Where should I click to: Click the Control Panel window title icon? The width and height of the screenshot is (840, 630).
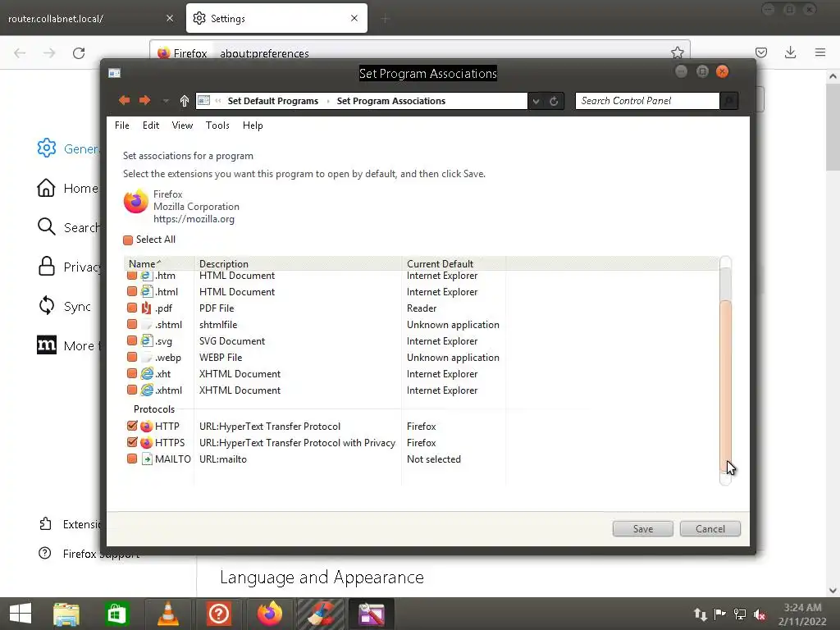114,73
